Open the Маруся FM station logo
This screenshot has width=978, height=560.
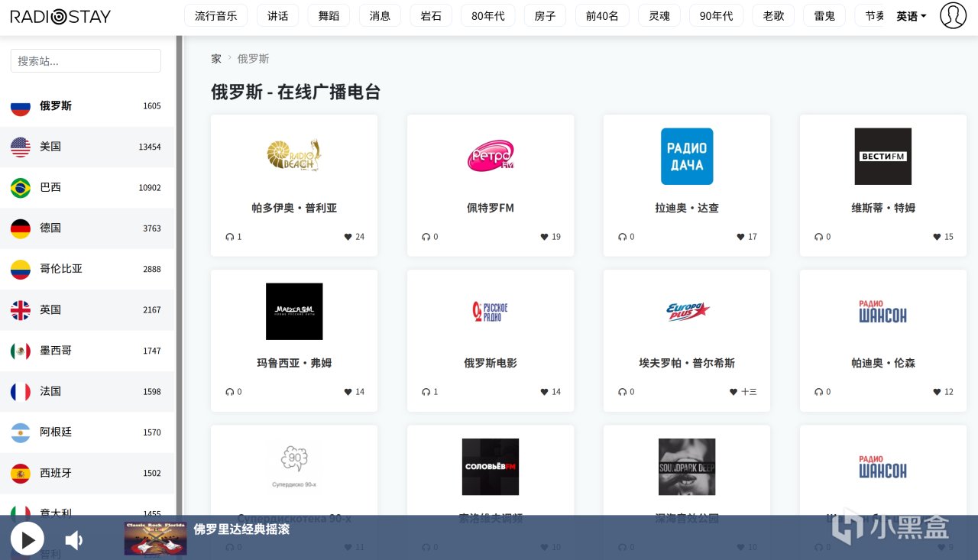click(x=294, y=311)
